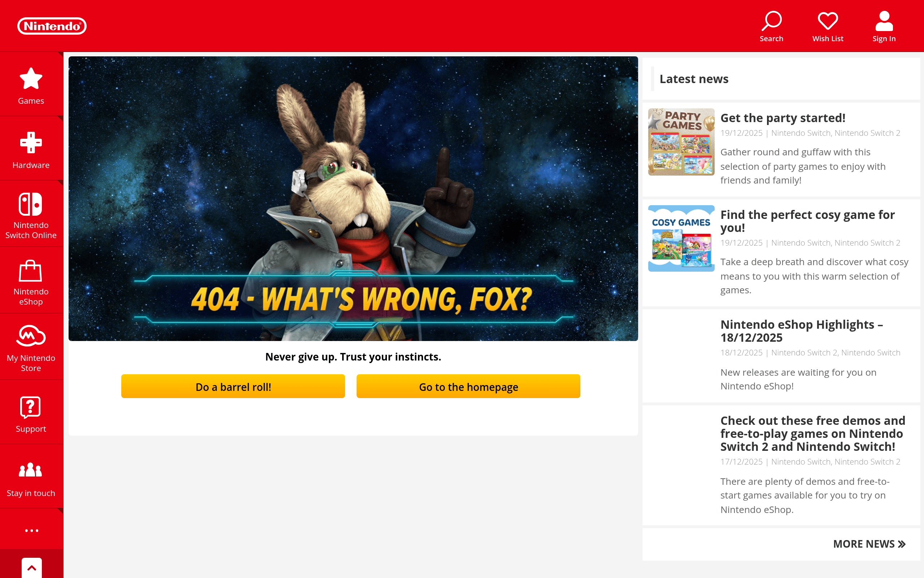
Task: Open Nintendo eShop shopping bag icon
Action: (31, 270)
